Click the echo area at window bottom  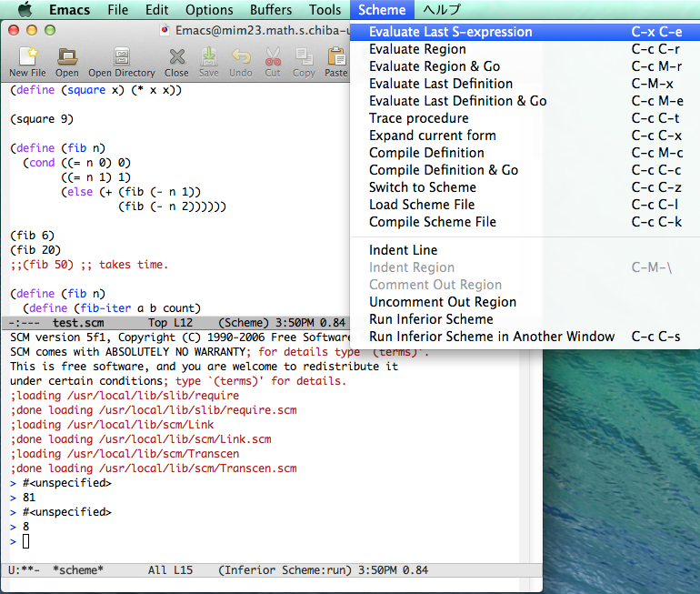[x=272, y=584]
